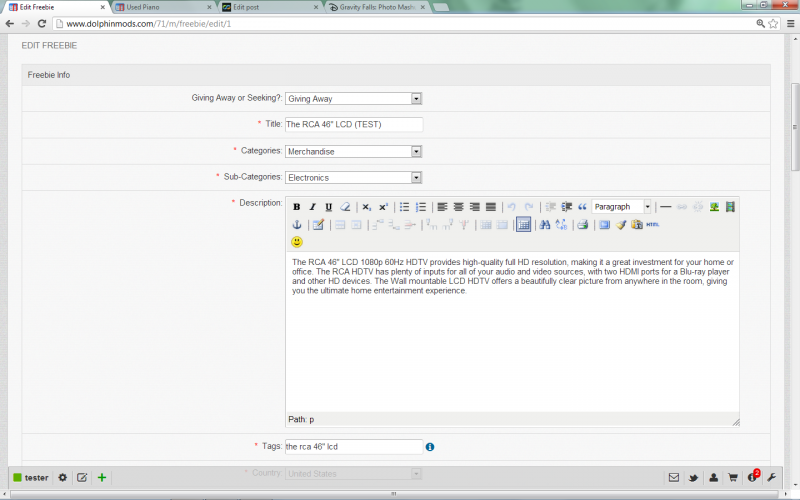The image size is (800, 500).
Task: Toggle bold formatting in the editor
Action: click(296, 207)
